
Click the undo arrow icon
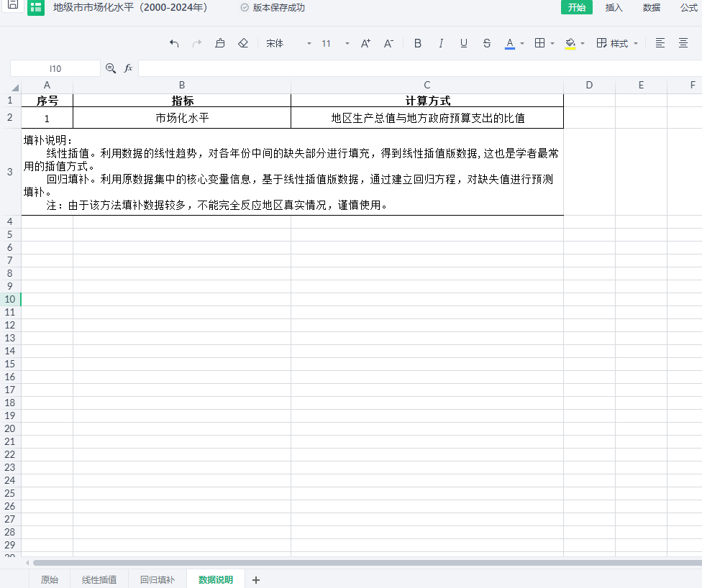(174, 43)
